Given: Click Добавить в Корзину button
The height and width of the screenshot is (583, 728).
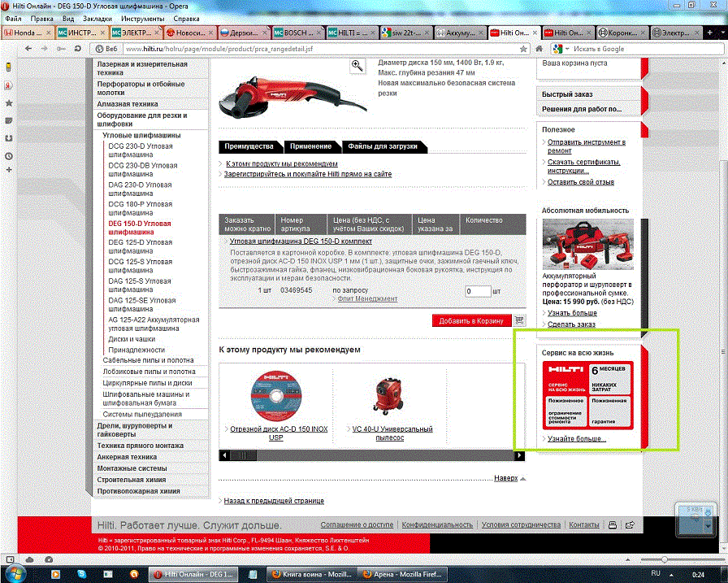Looking at the screenshot, I should [x=471, y=320].
